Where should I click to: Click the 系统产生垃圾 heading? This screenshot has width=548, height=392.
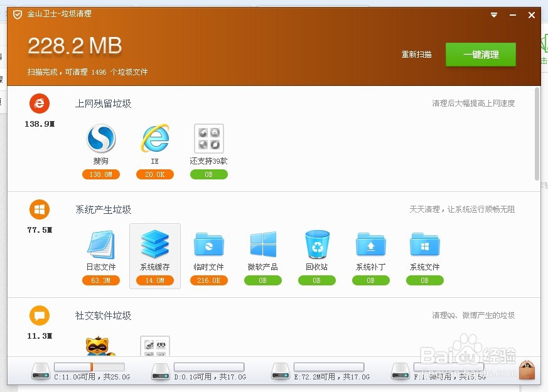103,209
